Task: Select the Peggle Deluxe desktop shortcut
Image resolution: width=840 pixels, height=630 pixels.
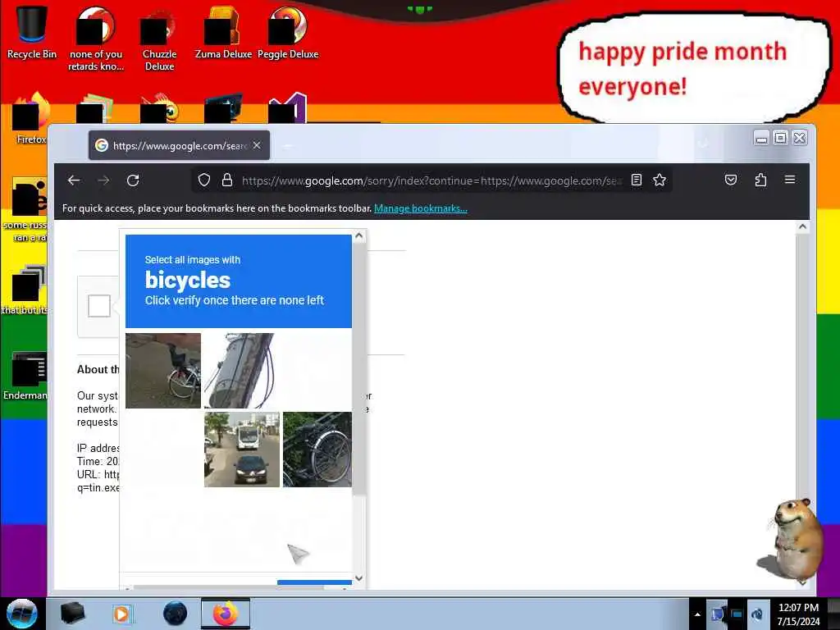Action: 288,33
